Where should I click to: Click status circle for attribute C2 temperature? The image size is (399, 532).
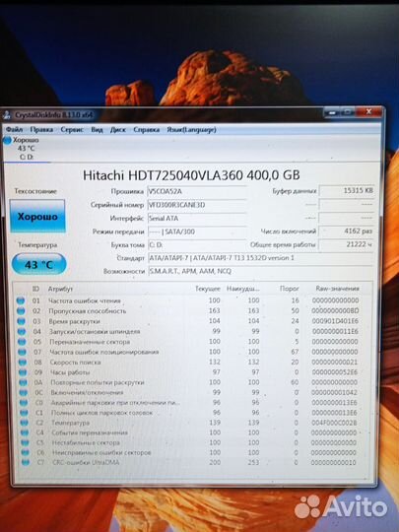(24, 423)
